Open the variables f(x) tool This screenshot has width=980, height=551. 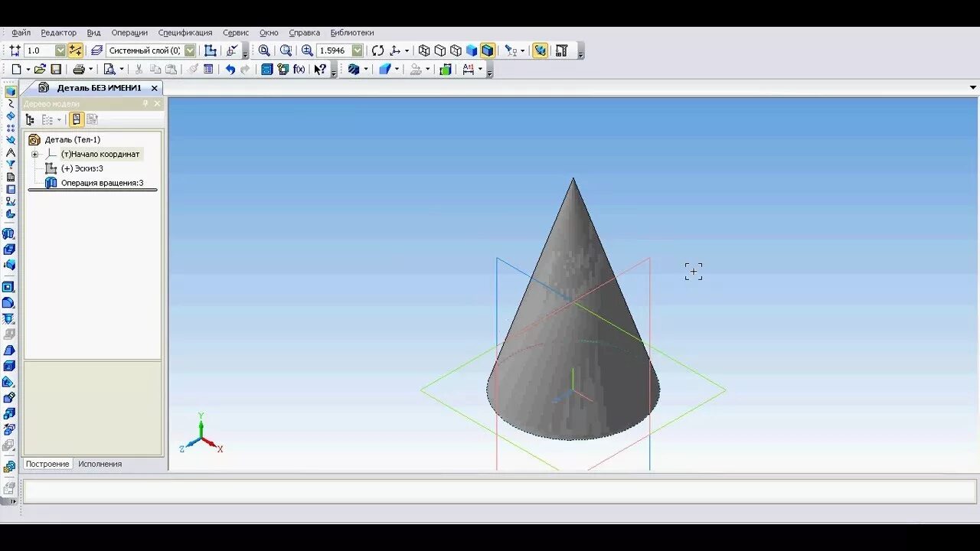[299, 69]
